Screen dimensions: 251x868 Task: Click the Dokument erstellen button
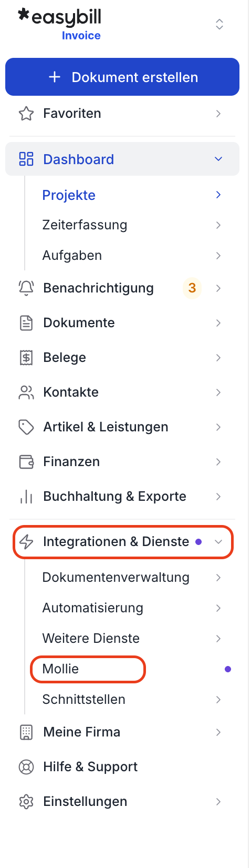coord(122,77)
